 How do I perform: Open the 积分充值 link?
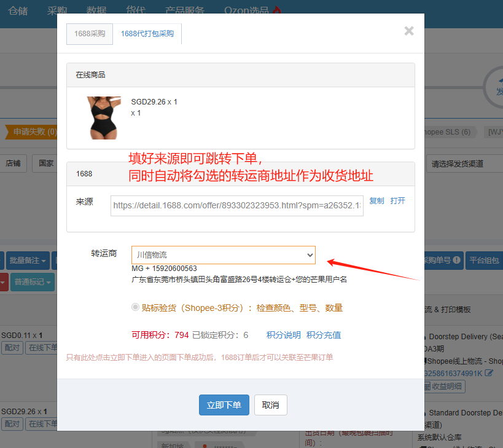click(323, 335)
